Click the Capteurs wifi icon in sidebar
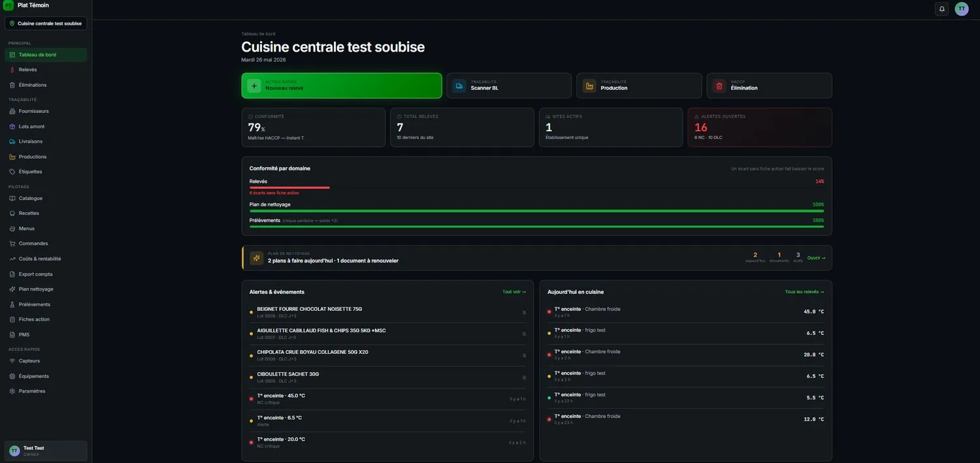 pos(12,361)
